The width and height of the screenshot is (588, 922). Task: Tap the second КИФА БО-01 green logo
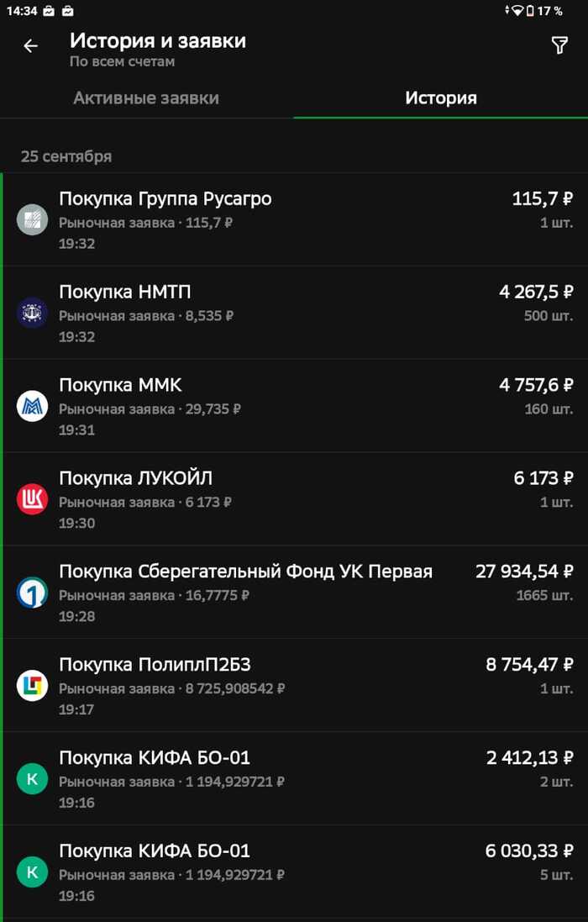[33, 872]
